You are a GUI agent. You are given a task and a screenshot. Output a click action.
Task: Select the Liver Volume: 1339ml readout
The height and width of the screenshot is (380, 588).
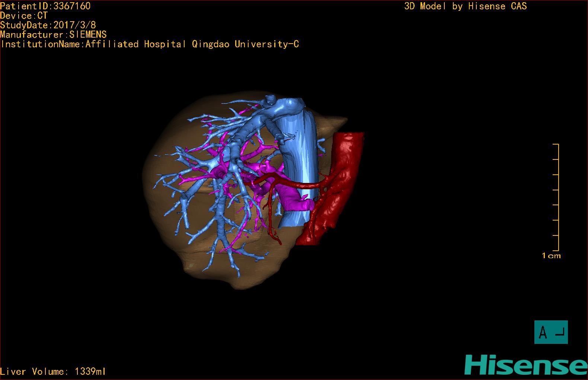(x=53, y=371)
